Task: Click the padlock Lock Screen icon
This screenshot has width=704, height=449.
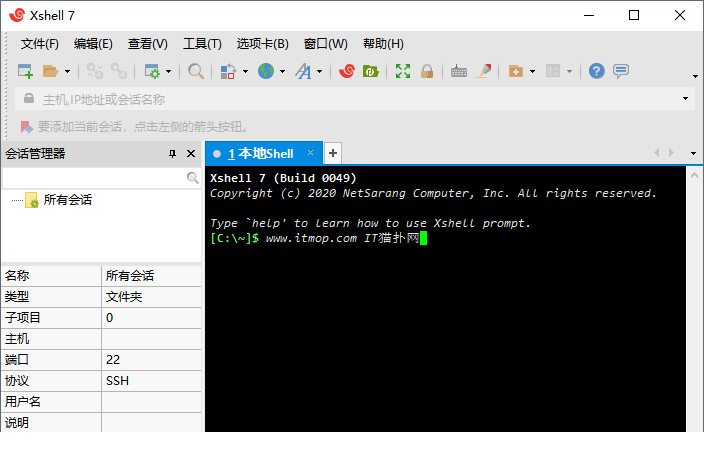Action: click(x=427, y=71)
